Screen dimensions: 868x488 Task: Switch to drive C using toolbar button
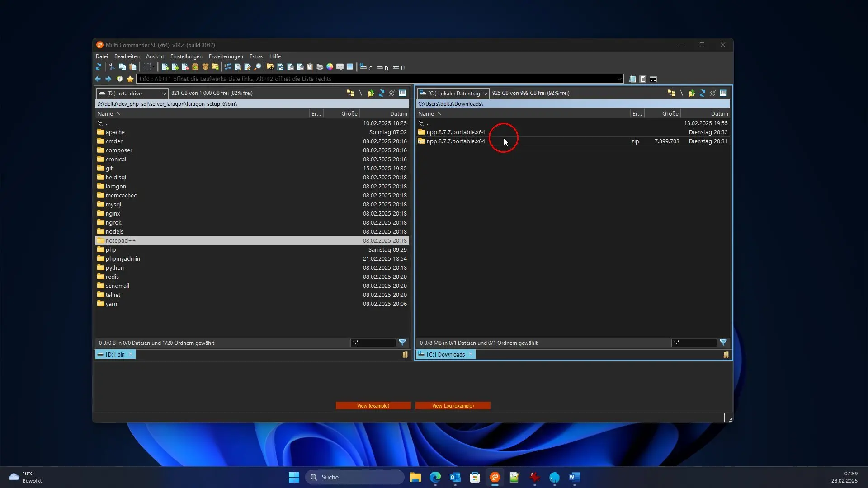click(366, 67)
